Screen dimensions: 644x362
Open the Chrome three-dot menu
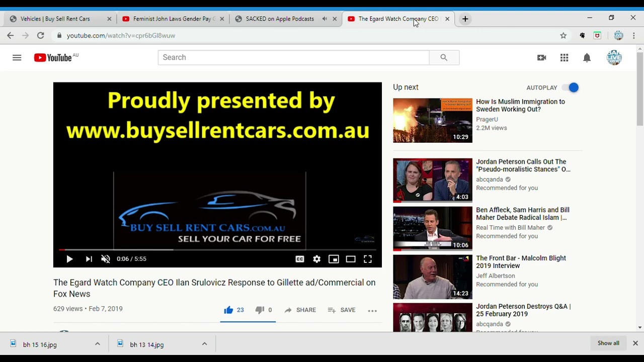tap(634, 36)
